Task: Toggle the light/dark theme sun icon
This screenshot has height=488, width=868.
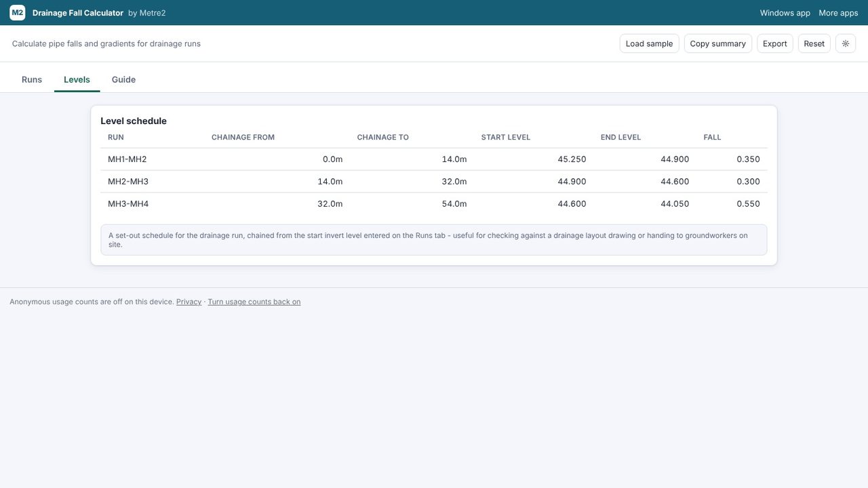Action: coord(846,43)
